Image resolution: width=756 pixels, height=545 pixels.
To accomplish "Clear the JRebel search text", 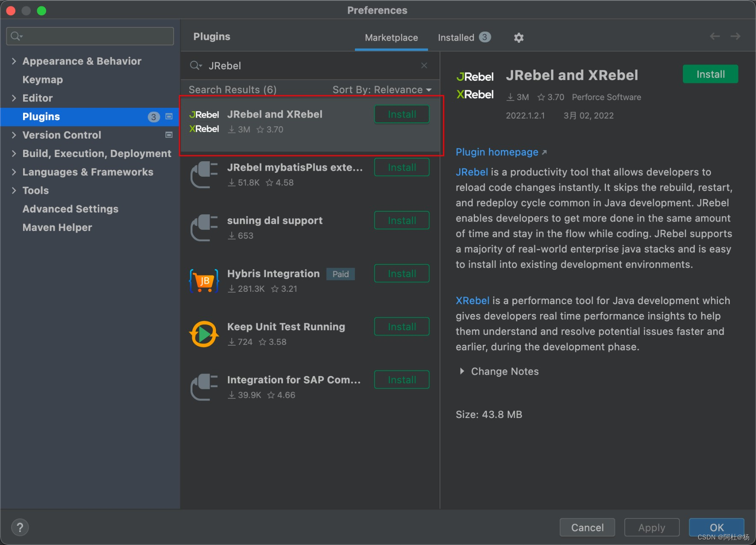I will (x=424, y=65).
